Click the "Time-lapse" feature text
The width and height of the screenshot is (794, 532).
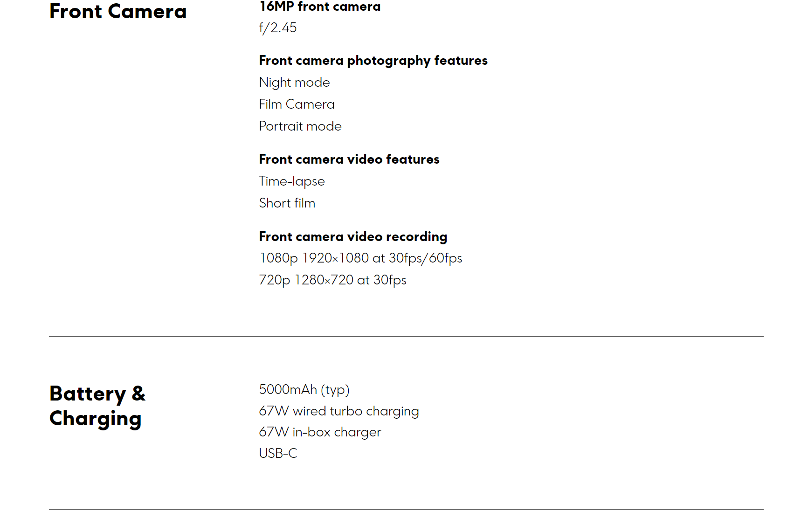(x=292, y=181)
